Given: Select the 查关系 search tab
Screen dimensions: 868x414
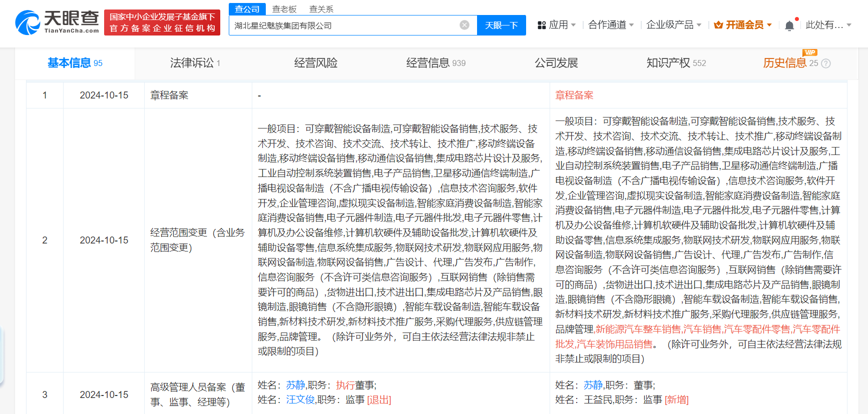Looking at the screenshot, I should click(321, 9).
